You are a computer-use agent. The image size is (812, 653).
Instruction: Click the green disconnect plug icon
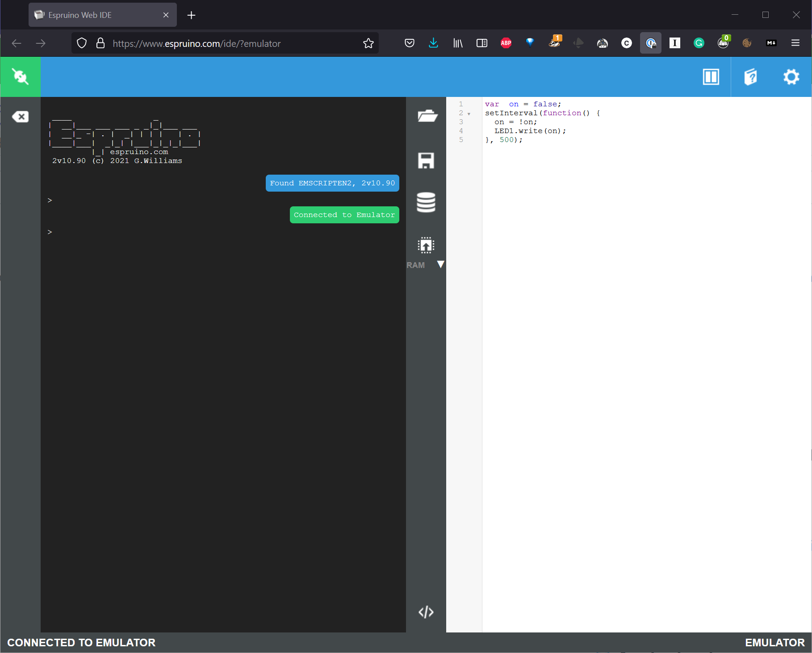[21, 77]
